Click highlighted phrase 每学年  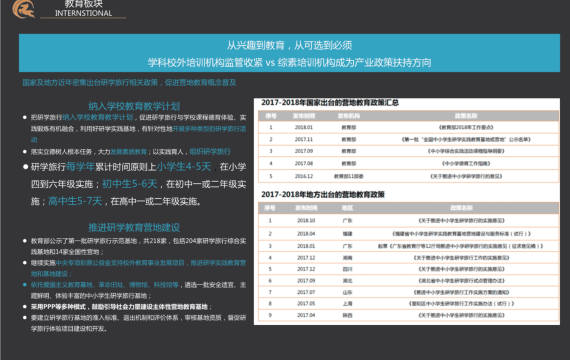pos(80,167)
